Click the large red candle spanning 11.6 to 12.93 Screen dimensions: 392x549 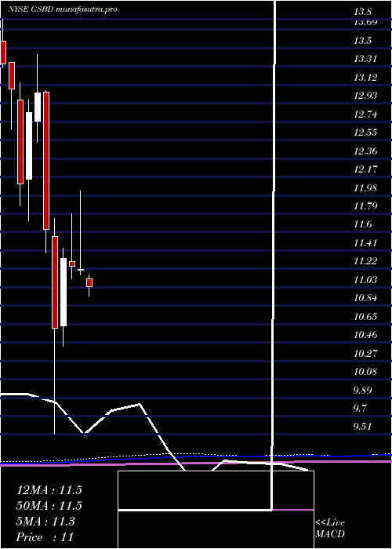[x=45, y=161]
